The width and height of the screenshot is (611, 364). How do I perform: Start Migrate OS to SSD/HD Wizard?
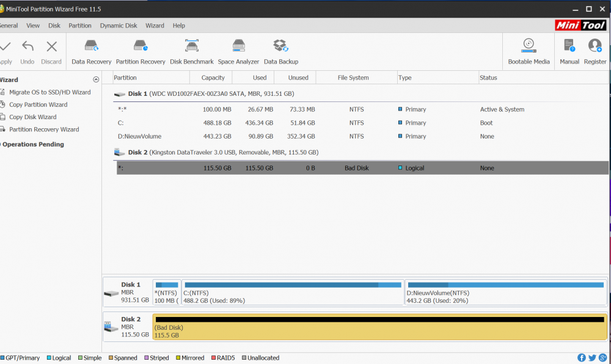tap(49, 92)
